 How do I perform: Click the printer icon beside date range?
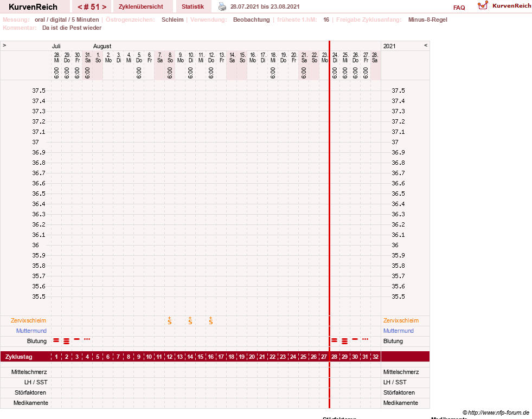[222, 7]
